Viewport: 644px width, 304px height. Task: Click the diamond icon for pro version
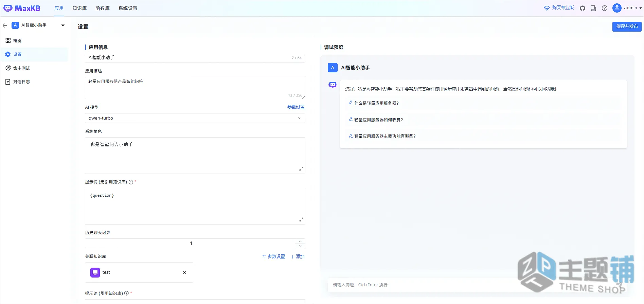pyautogui.click(x=547, y=8)
